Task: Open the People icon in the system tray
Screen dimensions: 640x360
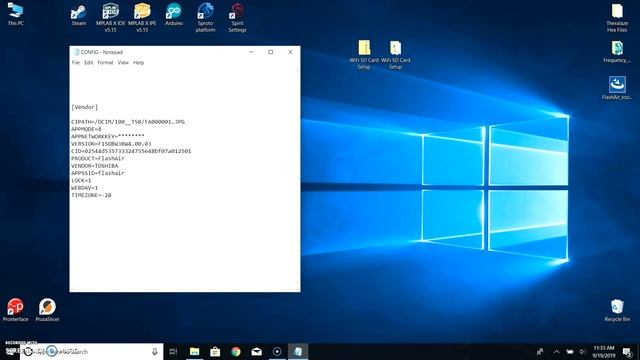Action: [540, 351]
